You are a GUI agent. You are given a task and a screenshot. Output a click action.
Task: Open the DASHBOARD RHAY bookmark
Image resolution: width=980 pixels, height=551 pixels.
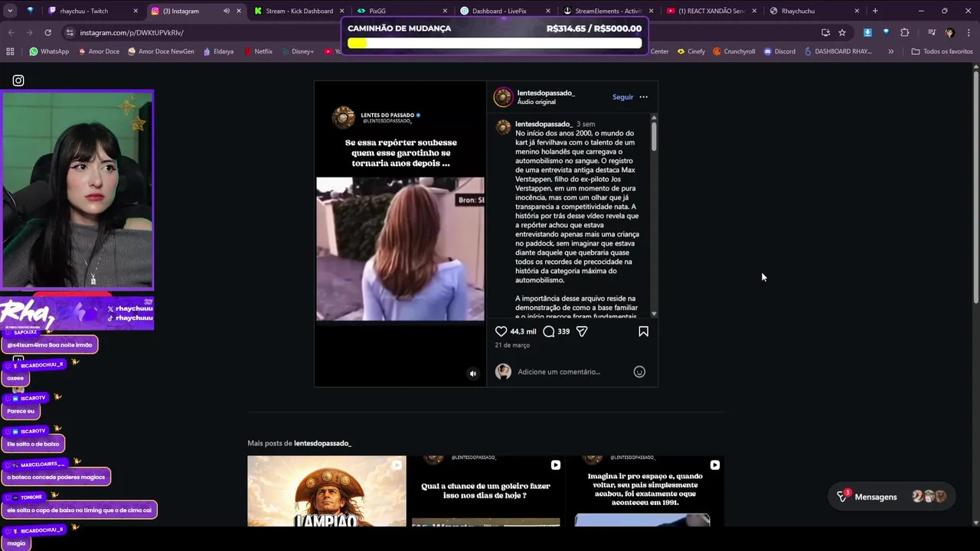pyautogui.click(x=838, y=51)
